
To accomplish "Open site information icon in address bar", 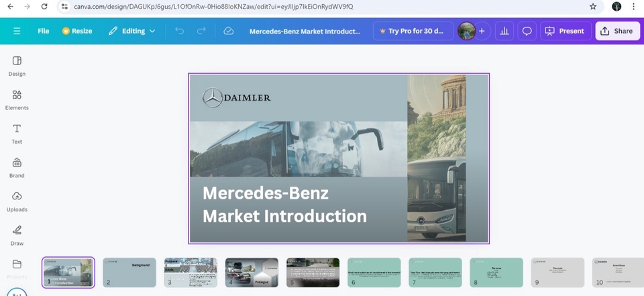I will [x=64, y=7].
